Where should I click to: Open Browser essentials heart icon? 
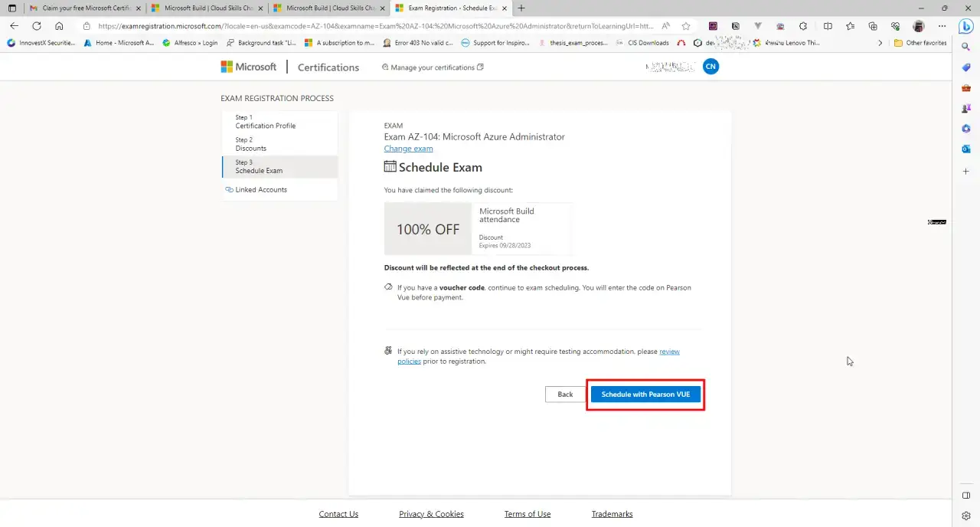pos(896,26)
